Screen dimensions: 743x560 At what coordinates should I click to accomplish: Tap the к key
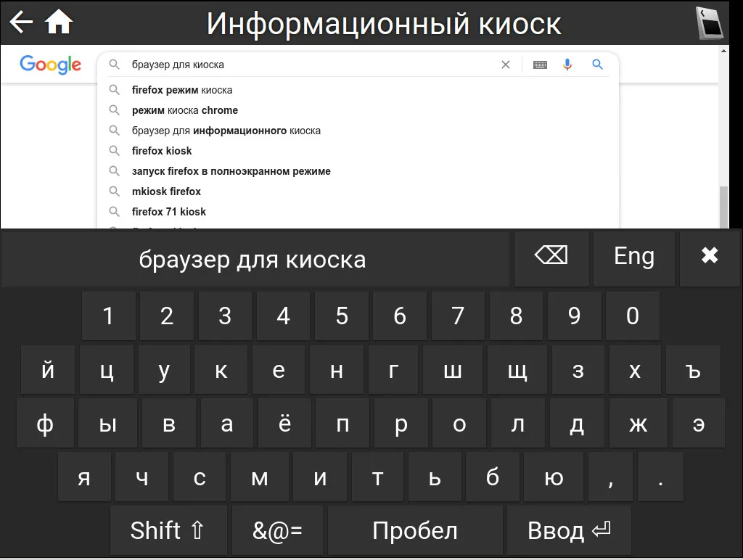click(x=221, y=369)
